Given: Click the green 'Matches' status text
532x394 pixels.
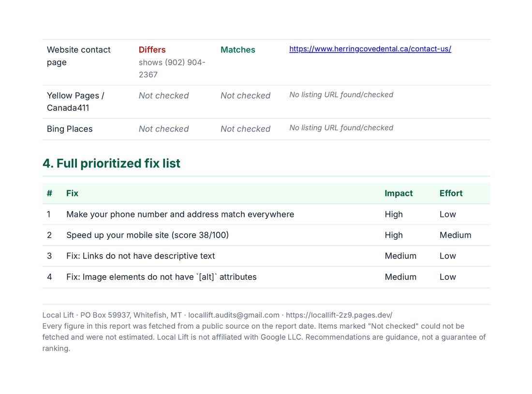Looking at the screenshot, I should click(238, 49).
